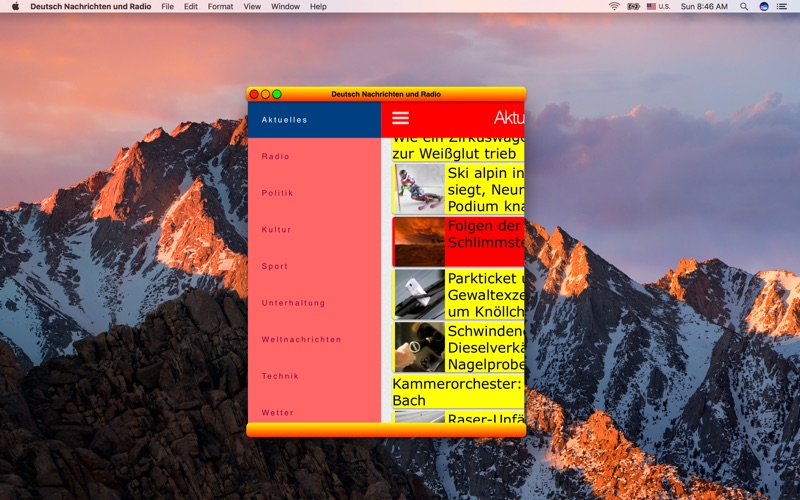Open the Ski alpin article thumbnail
This screenshot has width=800, height=500.
click(419, 189)
